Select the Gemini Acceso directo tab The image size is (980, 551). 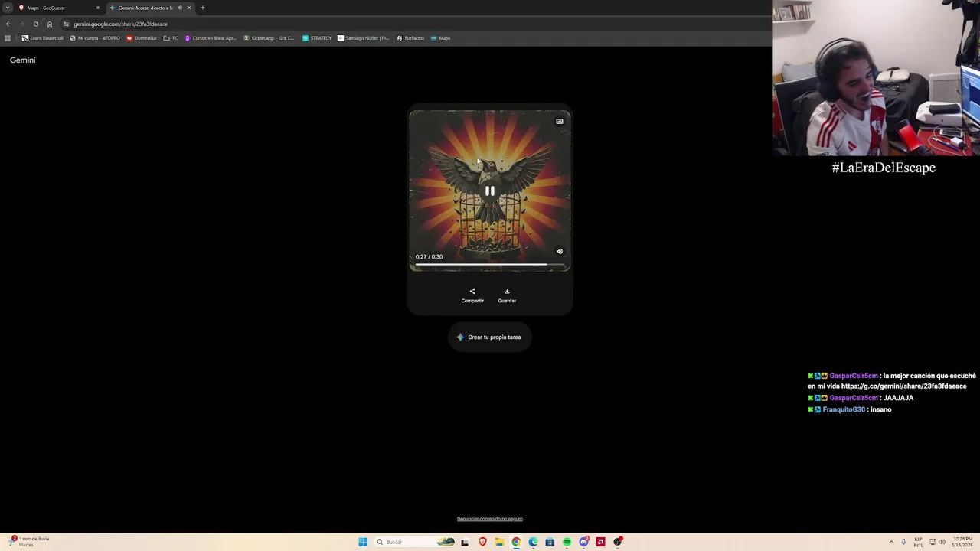pos(145,8)
